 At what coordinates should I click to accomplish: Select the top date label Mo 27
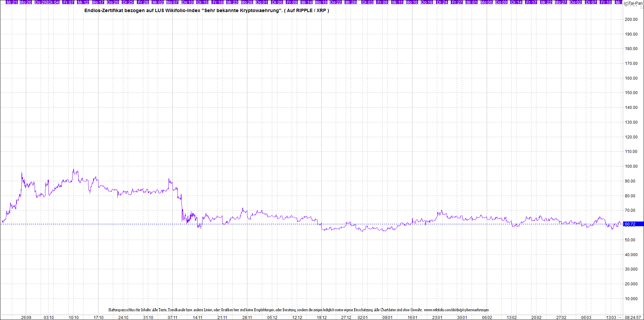click(561, 2)
